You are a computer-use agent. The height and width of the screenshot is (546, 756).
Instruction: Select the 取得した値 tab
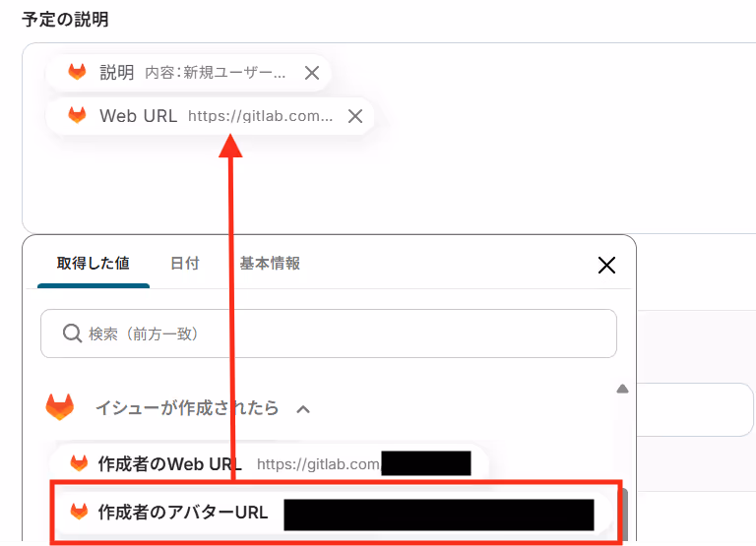(94, 263)
